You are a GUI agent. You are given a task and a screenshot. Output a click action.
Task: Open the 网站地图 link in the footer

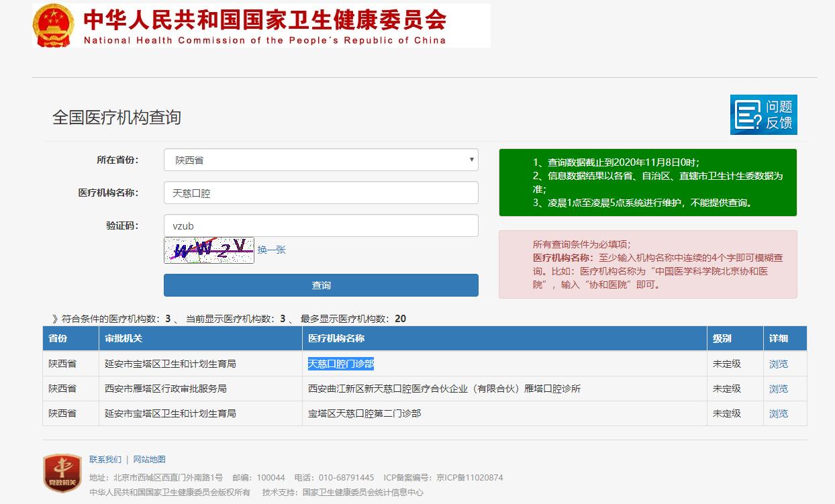pyautogui.click(x=150, y=459)
